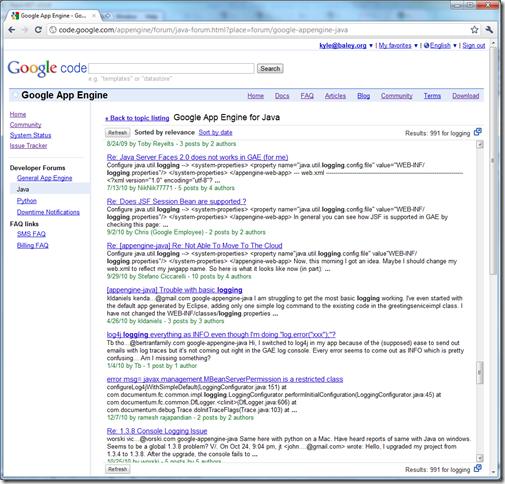Click the page icon in address bar
Screen dimensions: 505x484
pos(53,30)
